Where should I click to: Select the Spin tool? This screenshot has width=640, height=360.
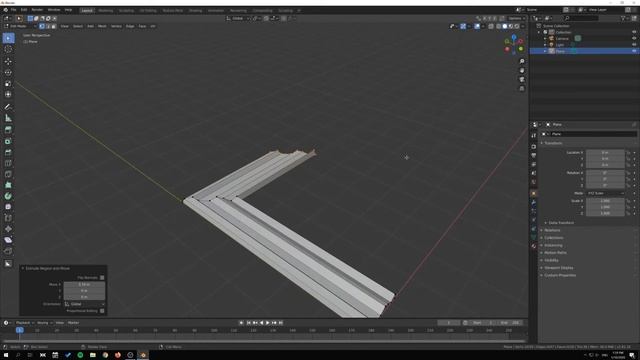pos(8,196)
